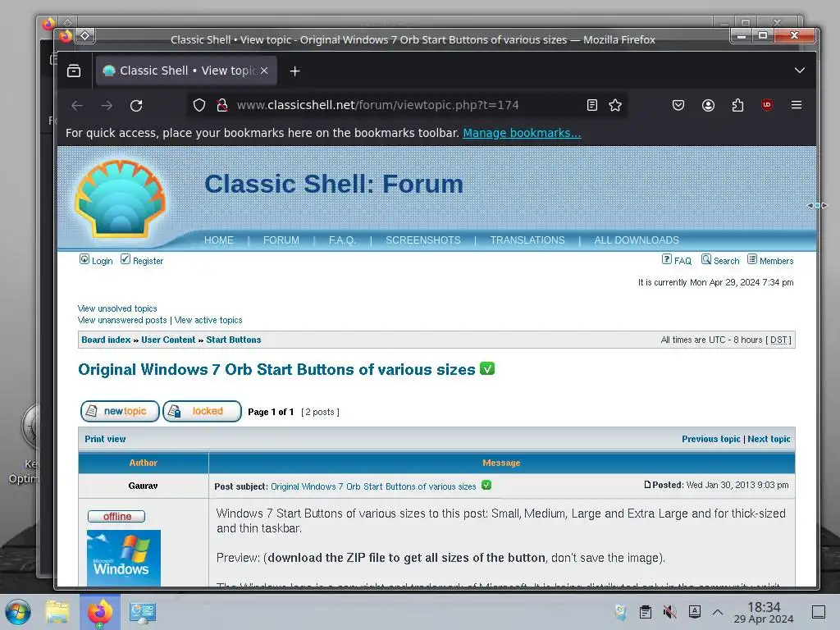Click the topic title heading link

point(276,370)
